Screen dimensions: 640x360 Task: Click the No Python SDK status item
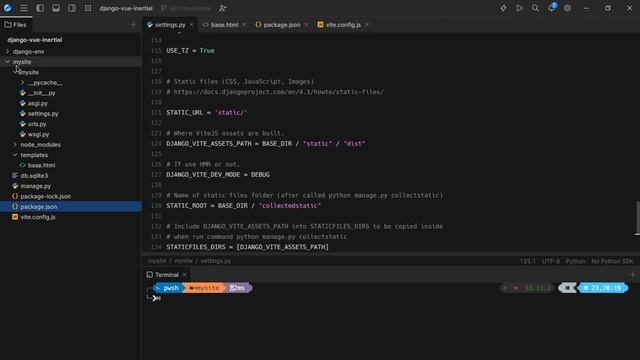612,261
